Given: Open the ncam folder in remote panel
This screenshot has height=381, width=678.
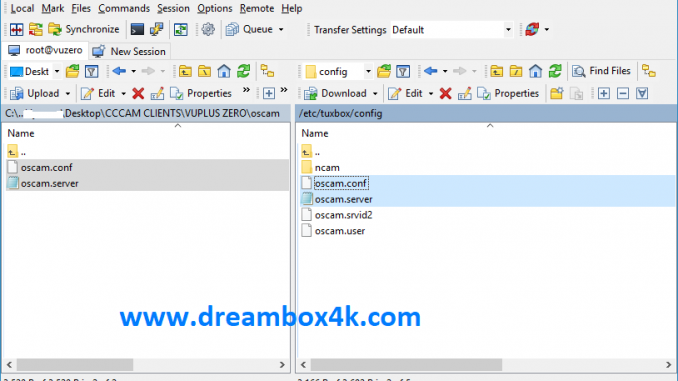Looking at the screenshot, I should (x=327, y=168).
